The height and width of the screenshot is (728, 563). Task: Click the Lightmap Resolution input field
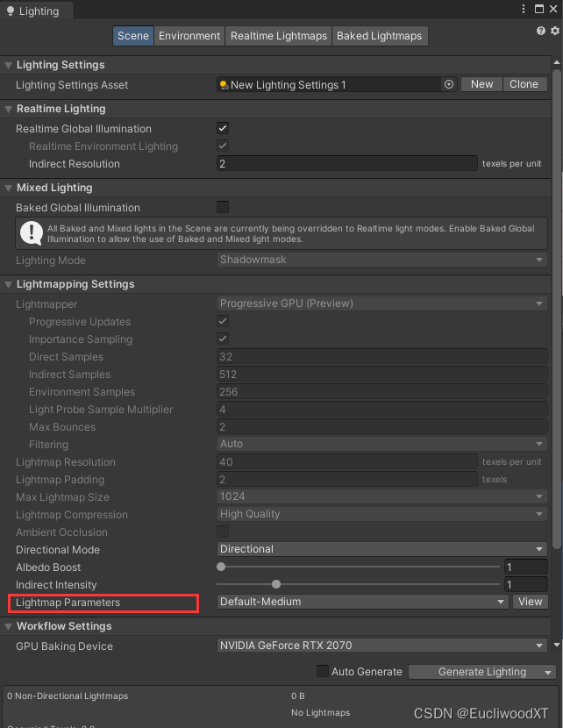(346, 461)
